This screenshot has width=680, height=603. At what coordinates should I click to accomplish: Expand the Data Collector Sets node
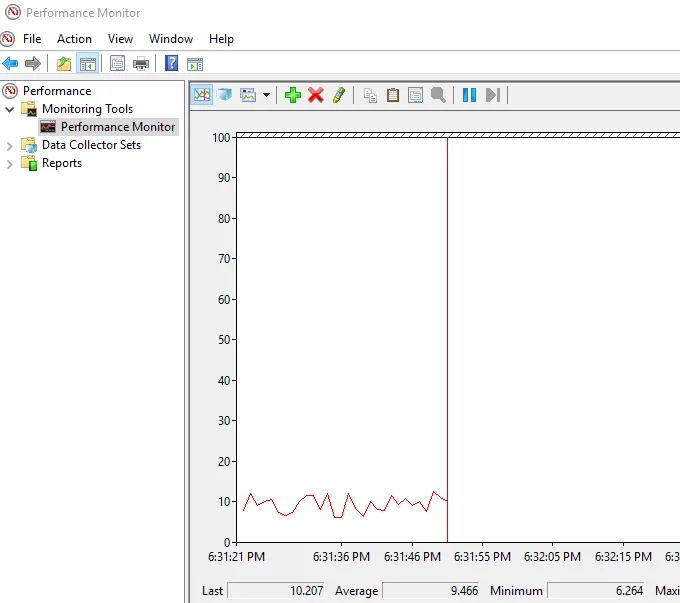(x=10, y=145)
